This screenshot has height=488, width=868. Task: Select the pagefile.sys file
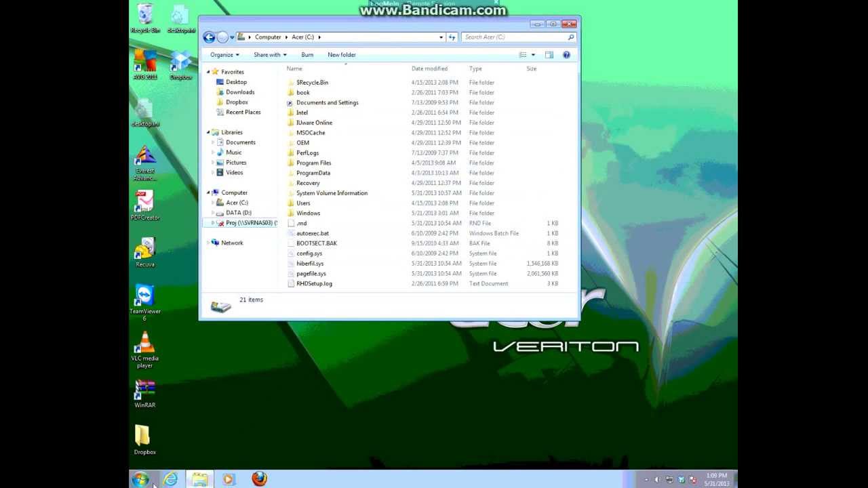(x=311, y=273)
